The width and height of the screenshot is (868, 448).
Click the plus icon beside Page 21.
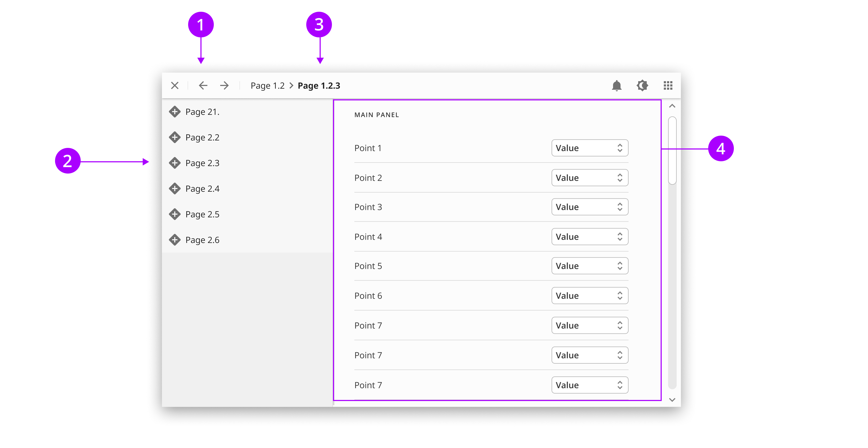175,112
